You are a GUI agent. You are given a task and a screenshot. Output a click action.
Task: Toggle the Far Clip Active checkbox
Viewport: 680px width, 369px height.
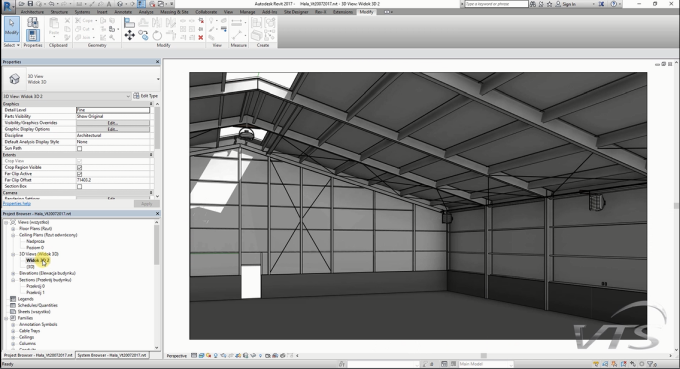pos(79,174)
